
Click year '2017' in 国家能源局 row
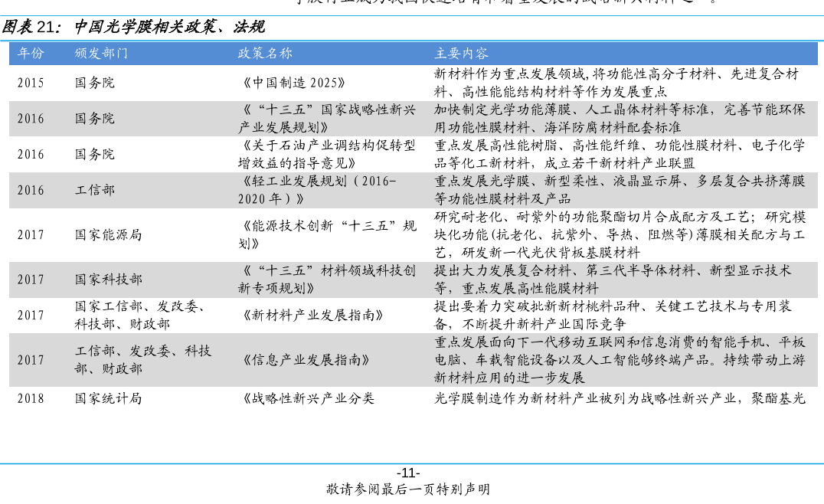click(x=31, y=234)
